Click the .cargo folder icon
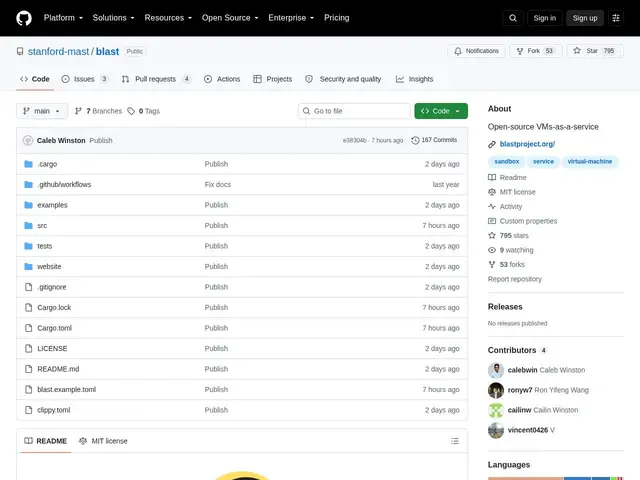Image resolution: width=640 pixels, height=480 pixels. (x=28, y=164)
